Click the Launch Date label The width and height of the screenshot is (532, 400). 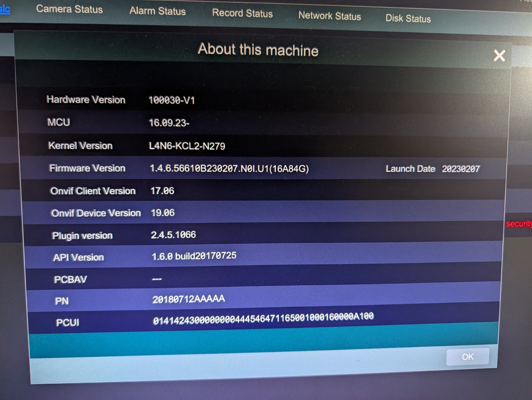[410, 169]
